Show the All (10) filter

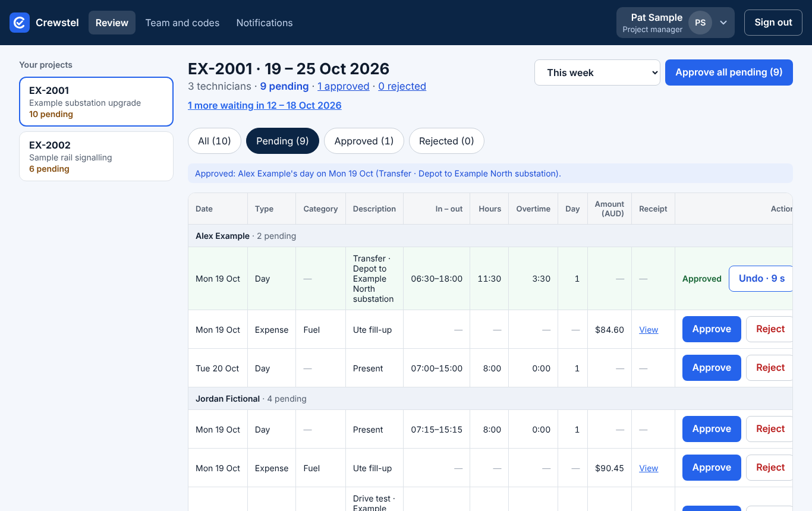(214, 141)
